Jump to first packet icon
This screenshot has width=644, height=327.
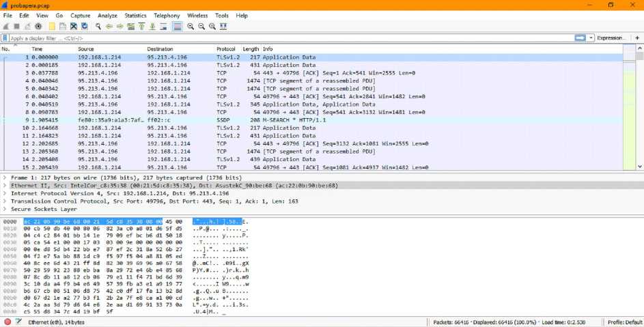[141, 27]
